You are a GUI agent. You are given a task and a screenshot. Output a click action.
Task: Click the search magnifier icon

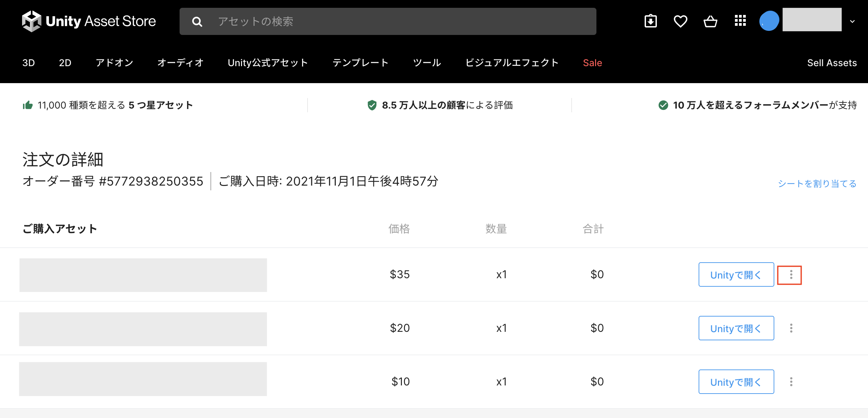coord(197,22)
